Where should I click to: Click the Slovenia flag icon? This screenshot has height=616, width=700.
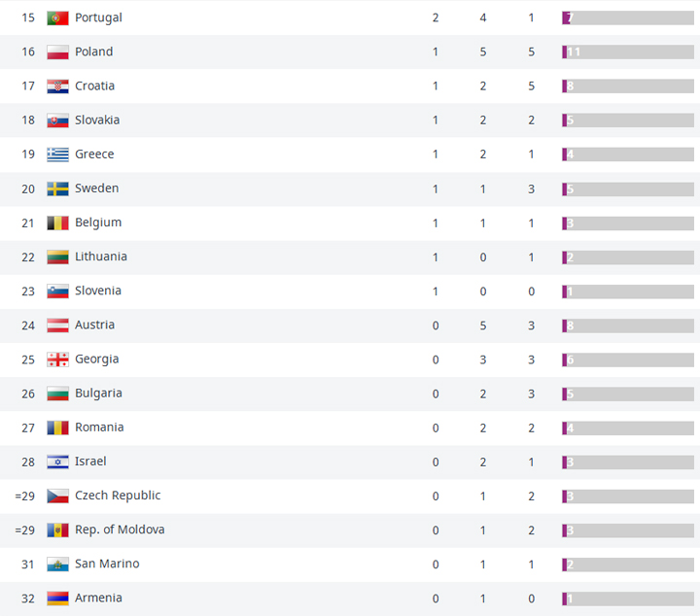(57, 291)
